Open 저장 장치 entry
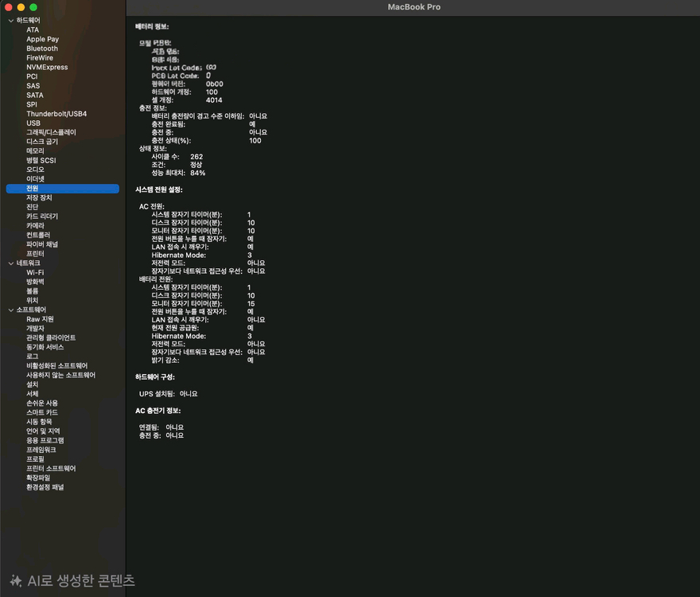Viewport: 700px width, 597px height. (x=39, y=197)
